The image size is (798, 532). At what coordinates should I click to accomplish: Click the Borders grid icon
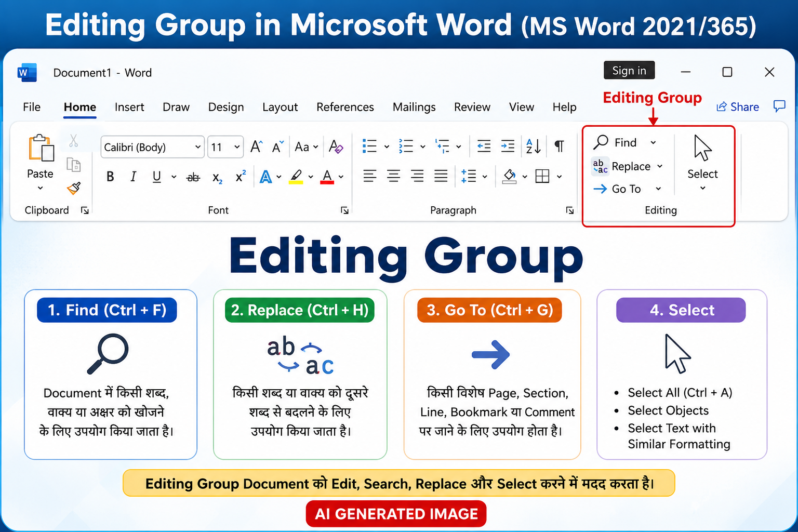point(542,177)
